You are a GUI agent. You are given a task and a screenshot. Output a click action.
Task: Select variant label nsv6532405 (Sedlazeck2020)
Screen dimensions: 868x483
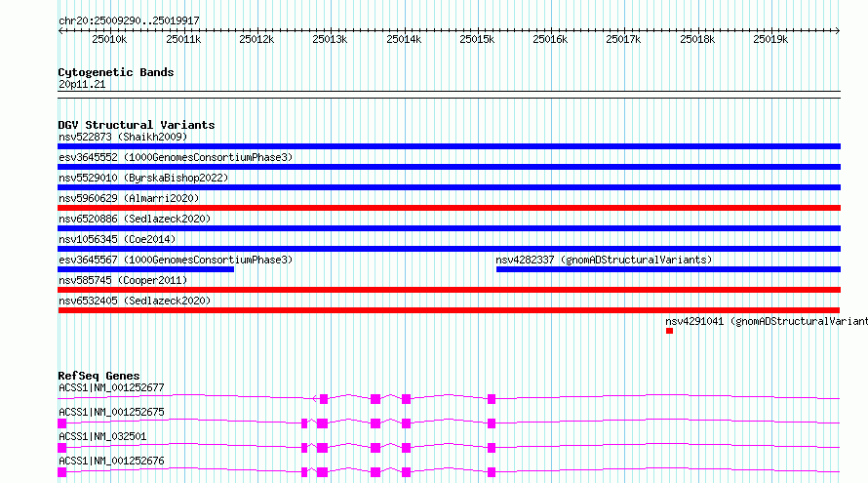point(135,301)
